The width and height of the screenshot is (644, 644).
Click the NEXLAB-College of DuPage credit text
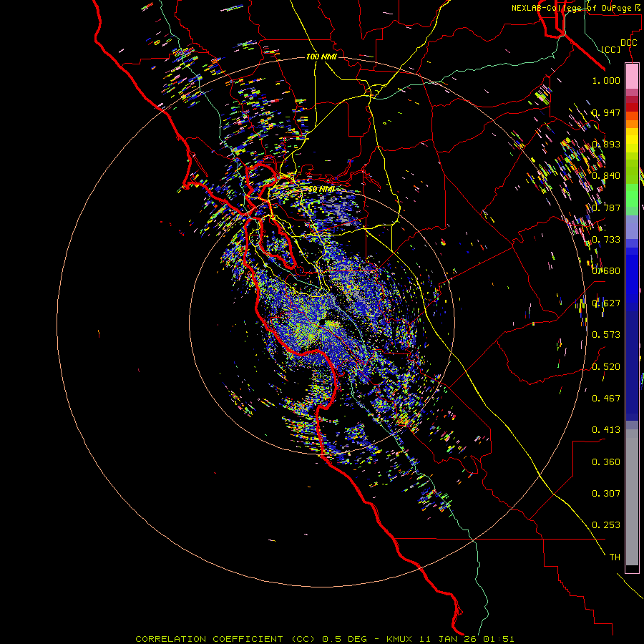pos(573,8)
